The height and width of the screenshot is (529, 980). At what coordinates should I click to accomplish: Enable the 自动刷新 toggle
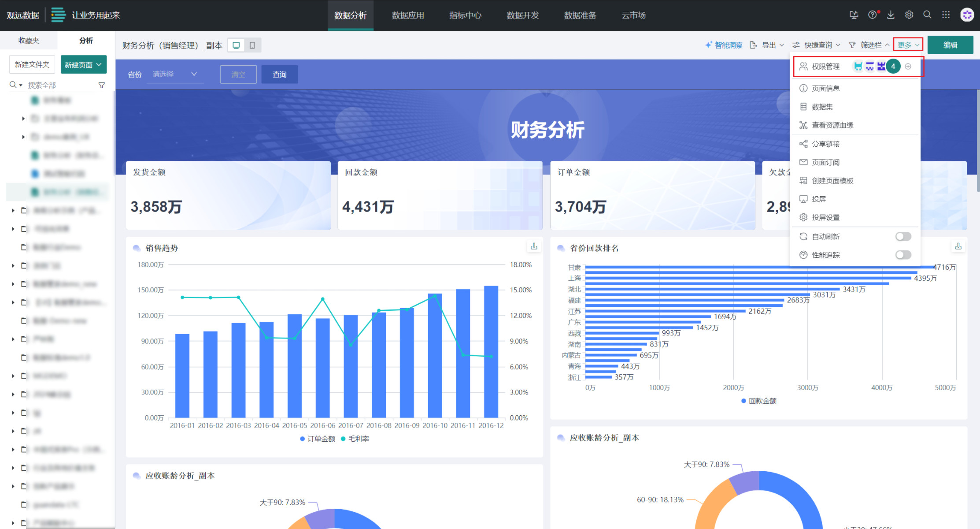(x=903, y=237)
